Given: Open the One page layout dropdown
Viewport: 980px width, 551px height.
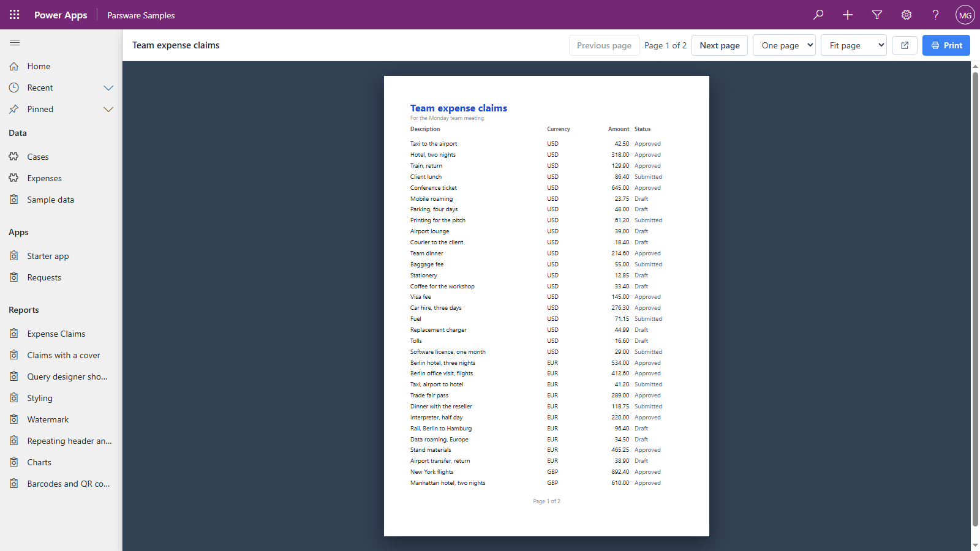Looking at the screenshot, I should 784,45.
